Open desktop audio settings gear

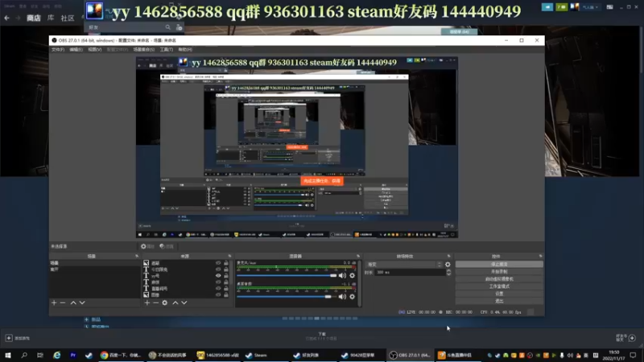[x=352, y=296]
